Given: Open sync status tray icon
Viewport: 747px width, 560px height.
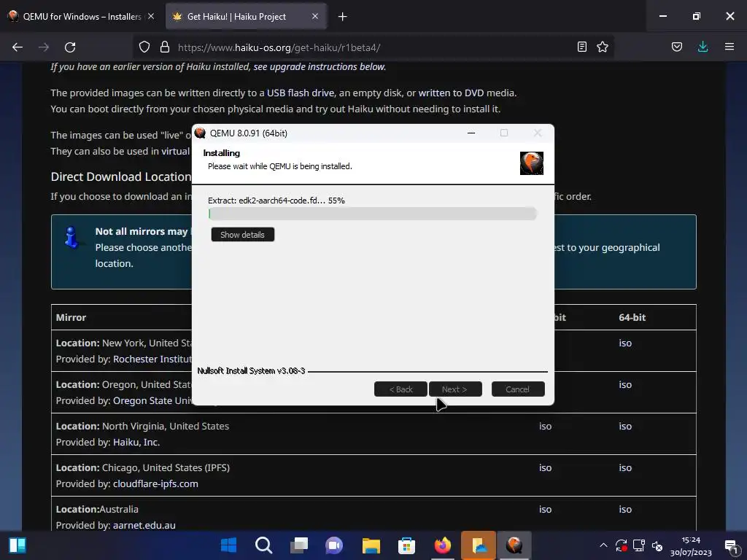Looking at the screenshot, I should click(x=622, y=545).
